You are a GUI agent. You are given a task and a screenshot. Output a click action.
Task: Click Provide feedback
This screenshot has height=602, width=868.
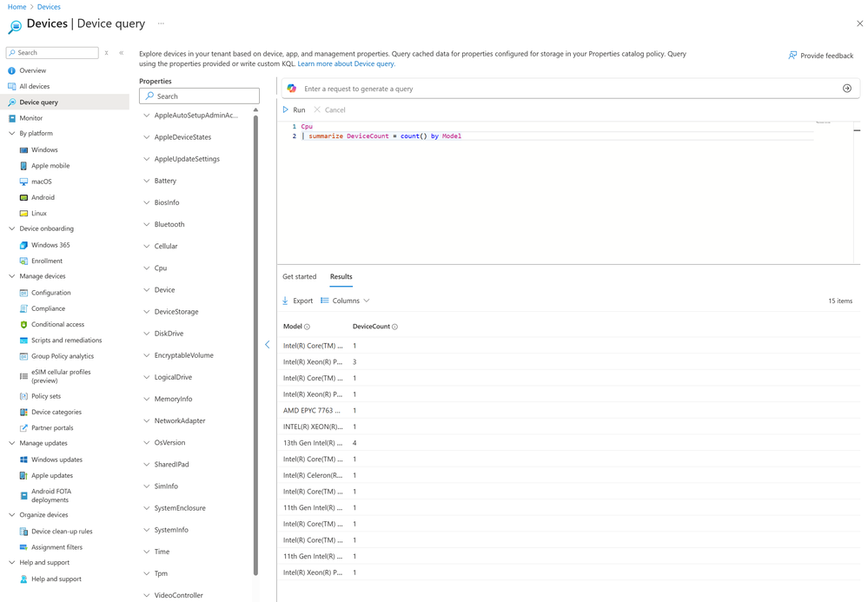pos(821,56)
